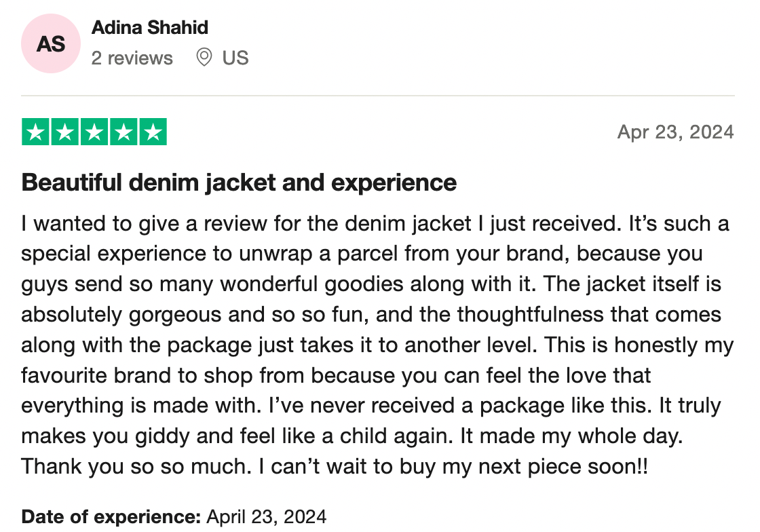Click the line mentioning giddy and child
Screen dimensions: 760x532
[352, 436]
